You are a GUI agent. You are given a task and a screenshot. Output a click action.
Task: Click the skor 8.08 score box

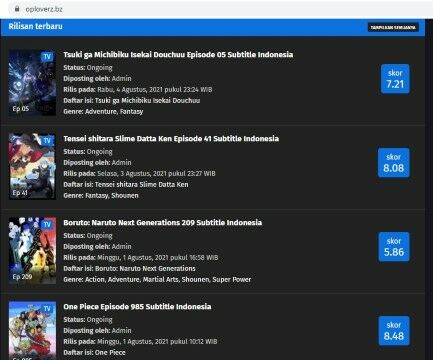(x=394, y=163)
